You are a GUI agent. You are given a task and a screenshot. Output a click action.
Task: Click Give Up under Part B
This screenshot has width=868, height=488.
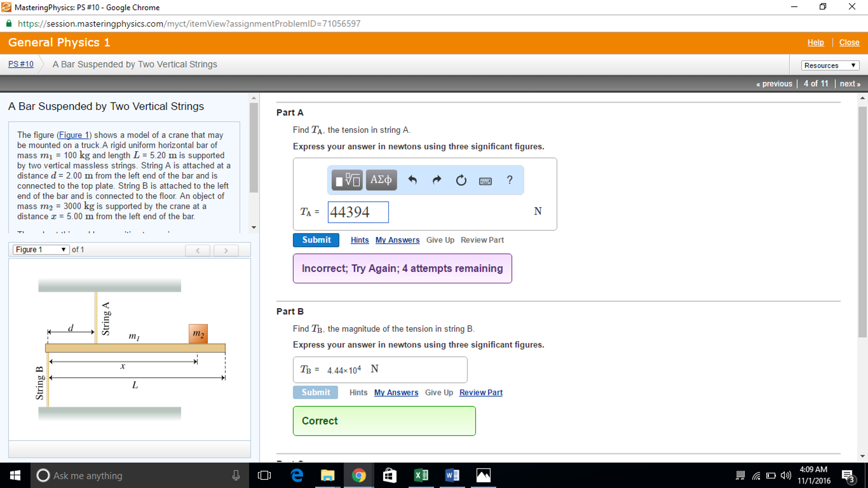click(439, 393)
